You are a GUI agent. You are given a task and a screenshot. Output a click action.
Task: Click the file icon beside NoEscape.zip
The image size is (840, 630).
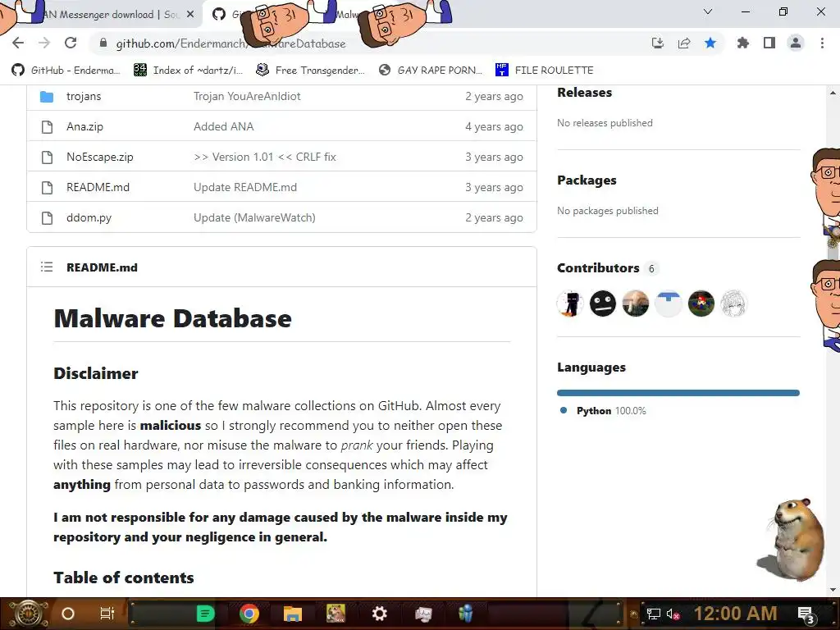click(x=47, y=157)
